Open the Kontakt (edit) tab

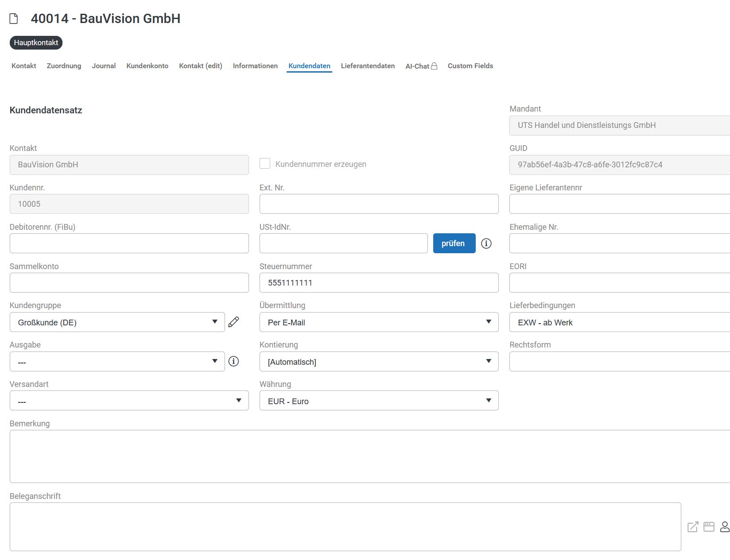(x=201, y=66)
